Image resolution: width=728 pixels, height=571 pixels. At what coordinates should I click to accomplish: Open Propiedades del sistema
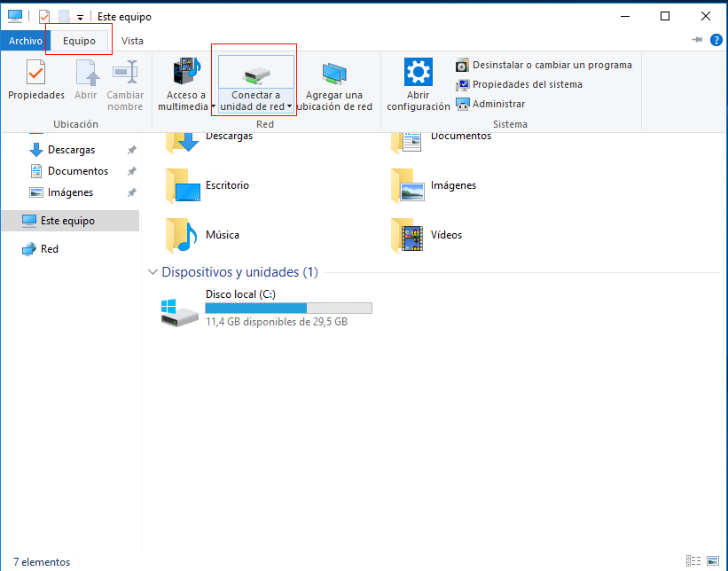[x=519, y=84]
